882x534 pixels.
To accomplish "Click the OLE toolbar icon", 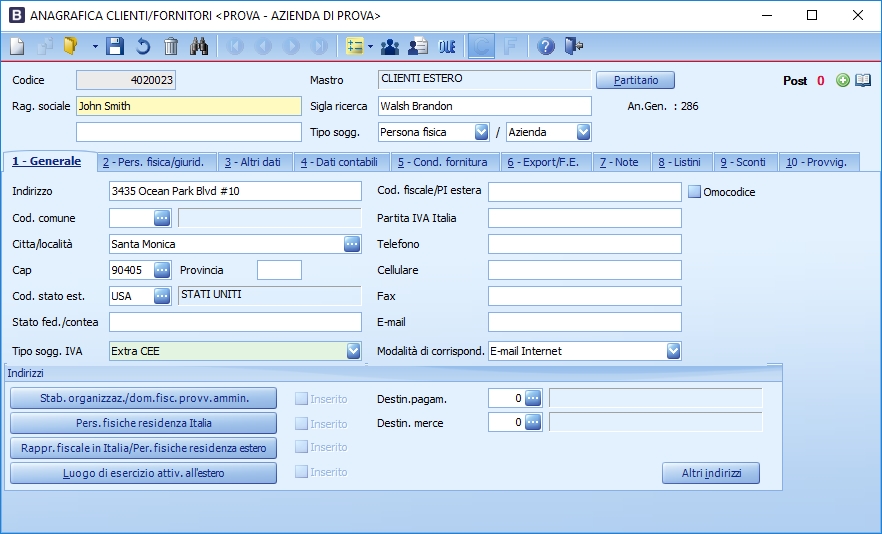I will [x=447, y=46].
